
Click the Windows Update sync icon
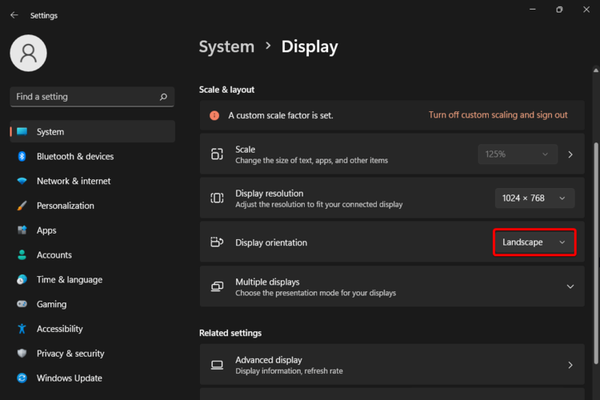(22, 378)
